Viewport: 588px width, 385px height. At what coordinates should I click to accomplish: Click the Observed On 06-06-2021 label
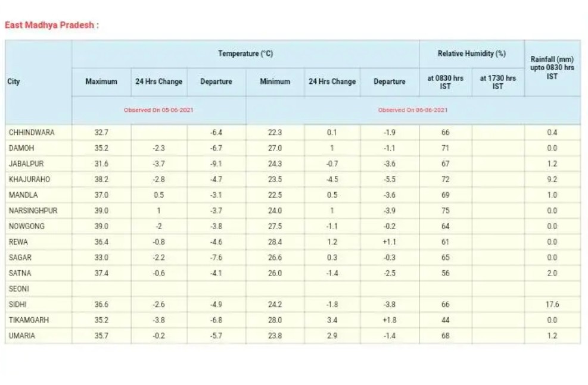pyautogui.click(x=413, y=110)
